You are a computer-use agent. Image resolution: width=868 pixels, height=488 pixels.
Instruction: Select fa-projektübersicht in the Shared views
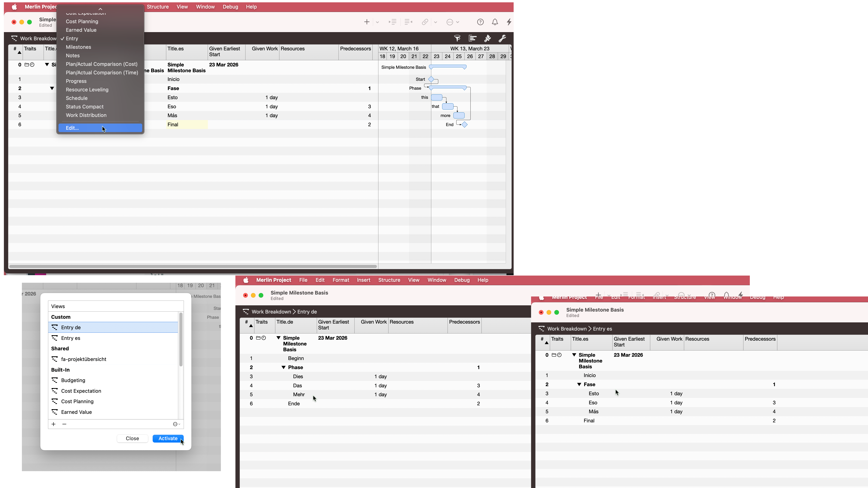113,359
